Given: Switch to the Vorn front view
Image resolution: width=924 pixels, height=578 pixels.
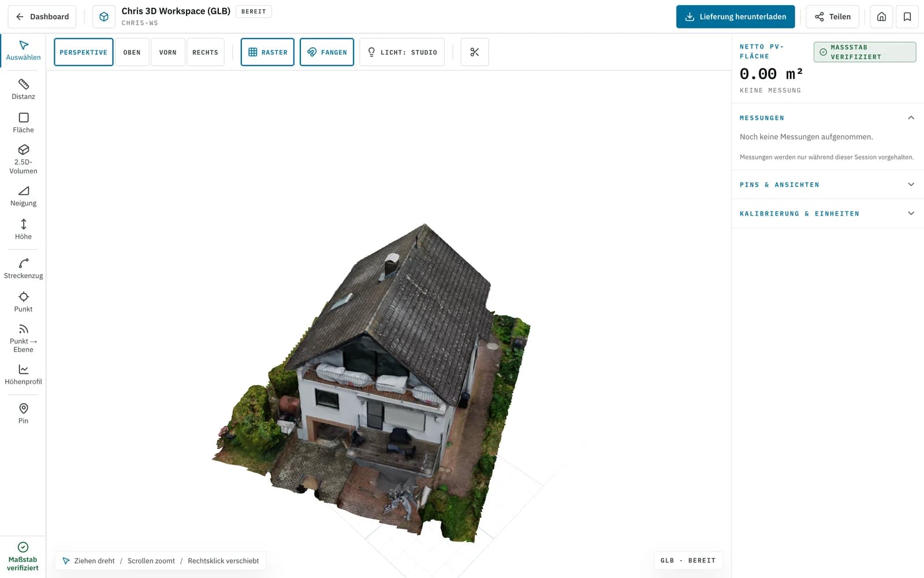Looking at the screenshot, I should [168, 52].
